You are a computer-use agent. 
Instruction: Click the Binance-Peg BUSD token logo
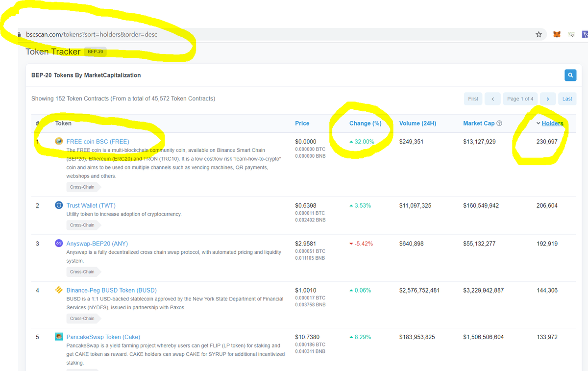point(59,290)
